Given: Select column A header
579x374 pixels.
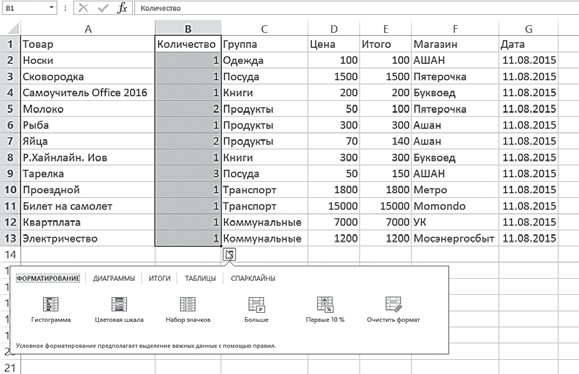Looking at the screenshot, I should pyautogui.click(x=88, y=29).
